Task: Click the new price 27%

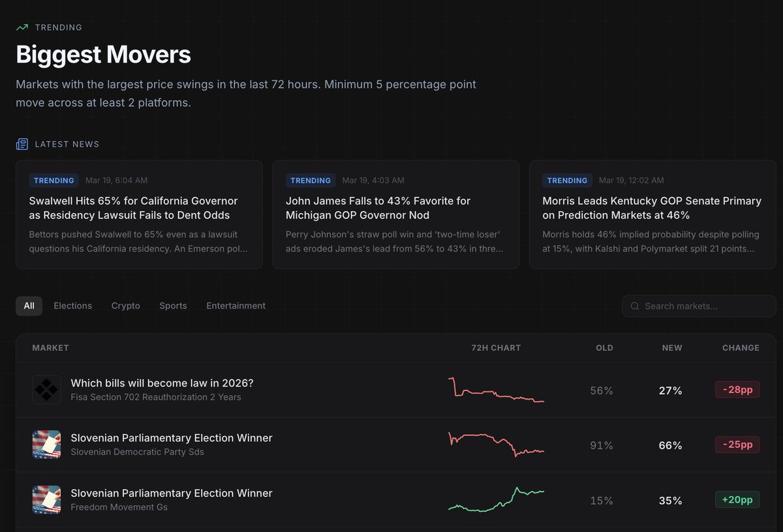Action: pyautogui.click(x=670, y=391)
